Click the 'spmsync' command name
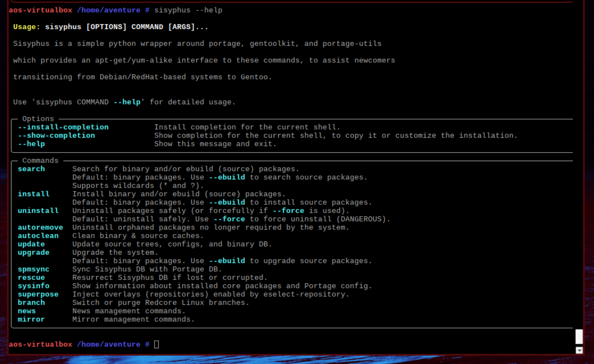594x364 pixels. click(x=34, y=269)
